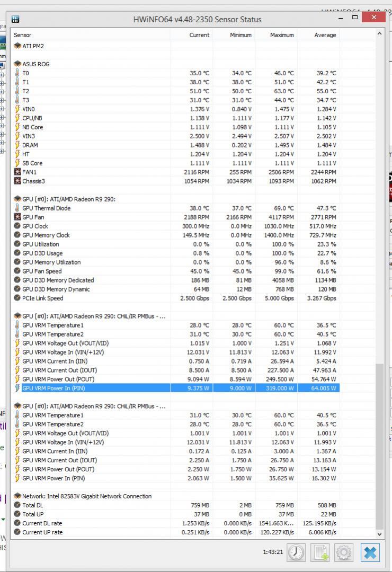
Task: Select the SB Core voltage row
Action: 175,163
